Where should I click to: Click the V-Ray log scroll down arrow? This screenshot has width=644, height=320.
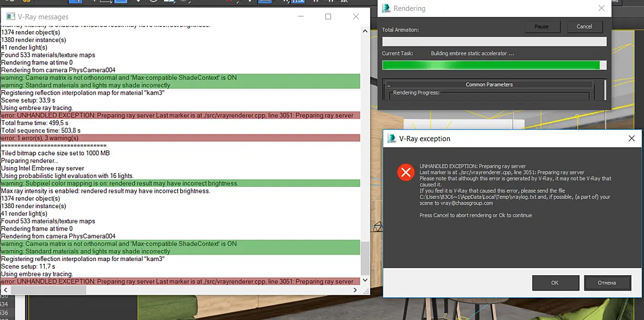[365, 281]
